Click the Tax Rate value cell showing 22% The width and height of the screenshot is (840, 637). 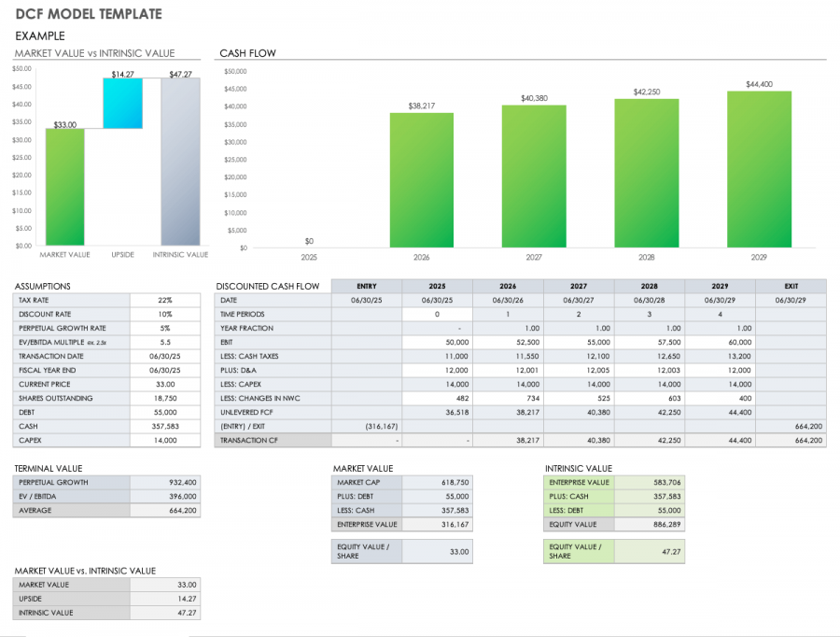[x=165, y=300]
